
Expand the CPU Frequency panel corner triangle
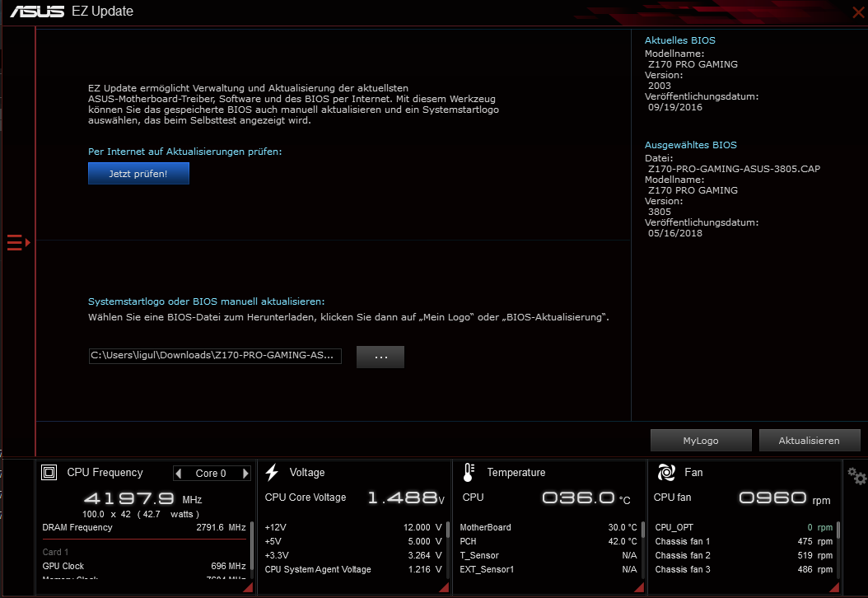coord(248,587)
